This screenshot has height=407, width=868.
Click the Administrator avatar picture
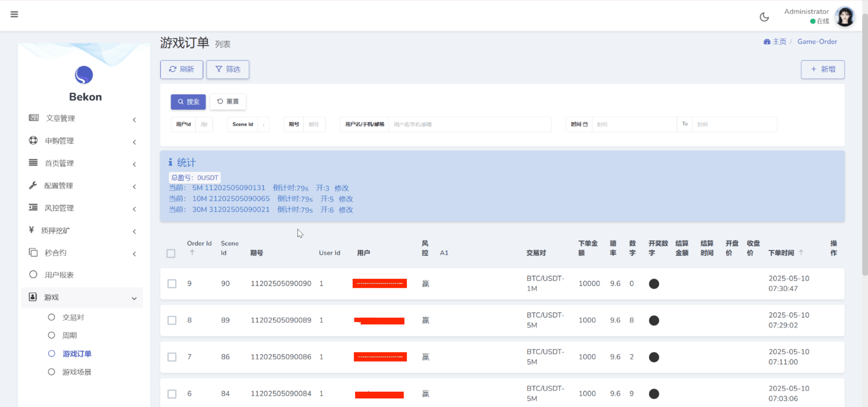pos(845,16)
